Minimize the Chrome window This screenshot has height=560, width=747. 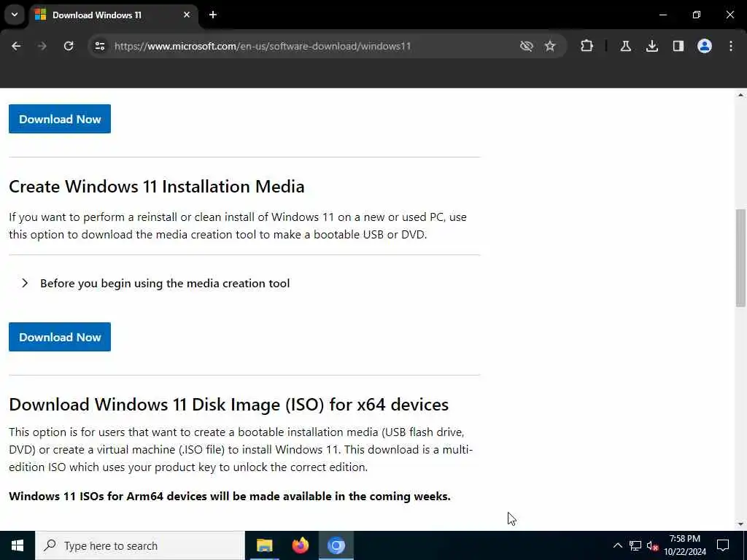point(662,15)
